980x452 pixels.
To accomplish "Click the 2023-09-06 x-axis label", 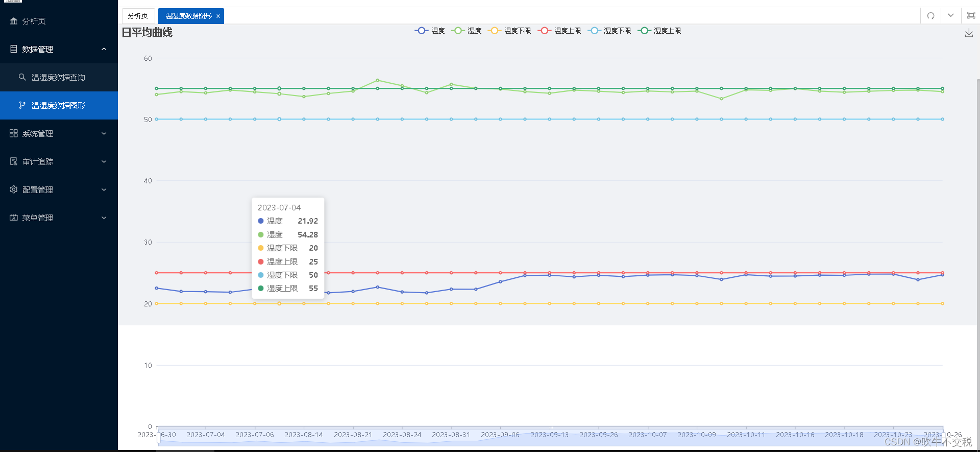I will coord(500,435).
